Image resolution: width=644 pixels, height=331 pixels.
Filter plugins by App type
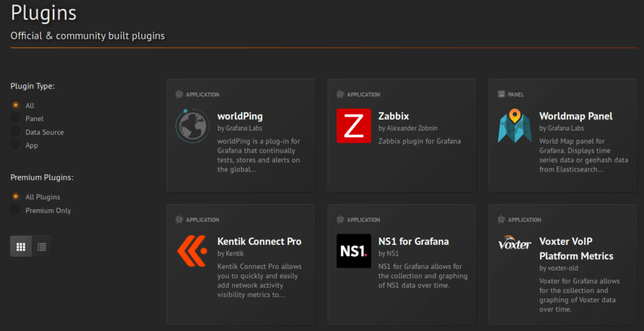coord(16,145)
